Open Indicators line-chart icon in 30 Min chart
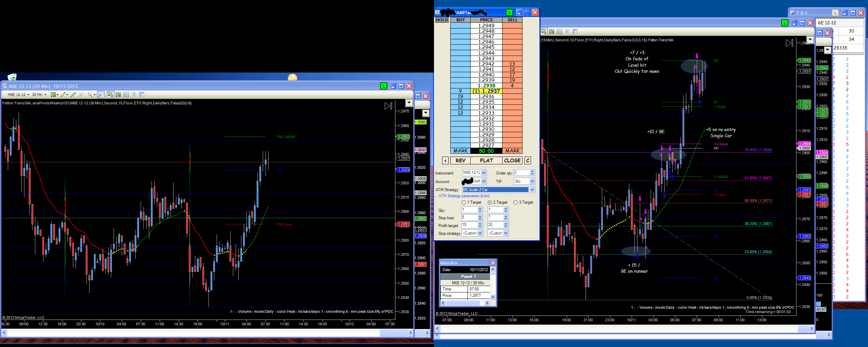This screenshot has height=347, width=868. point(126,95)
